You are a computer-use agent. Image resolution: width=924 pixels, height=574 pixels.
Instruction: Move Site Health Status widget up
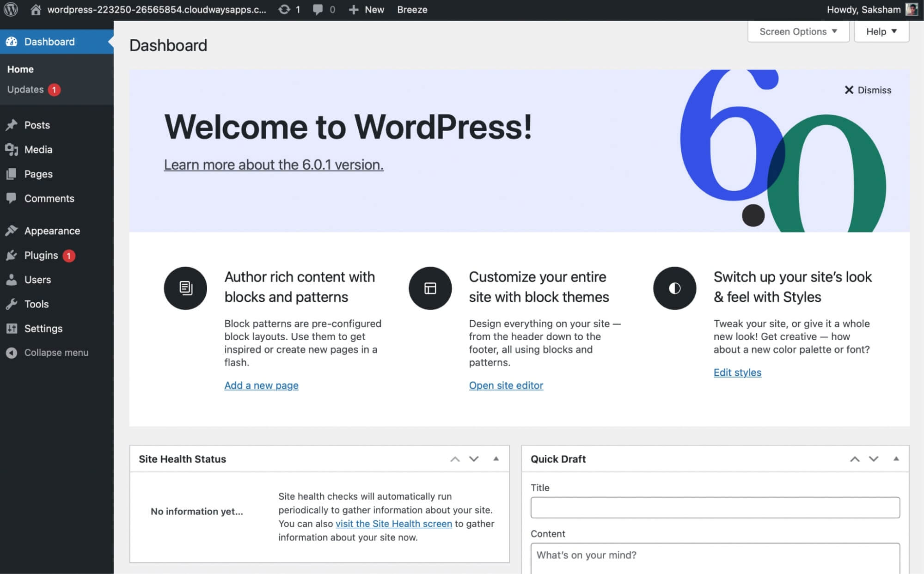click(455, 459)
